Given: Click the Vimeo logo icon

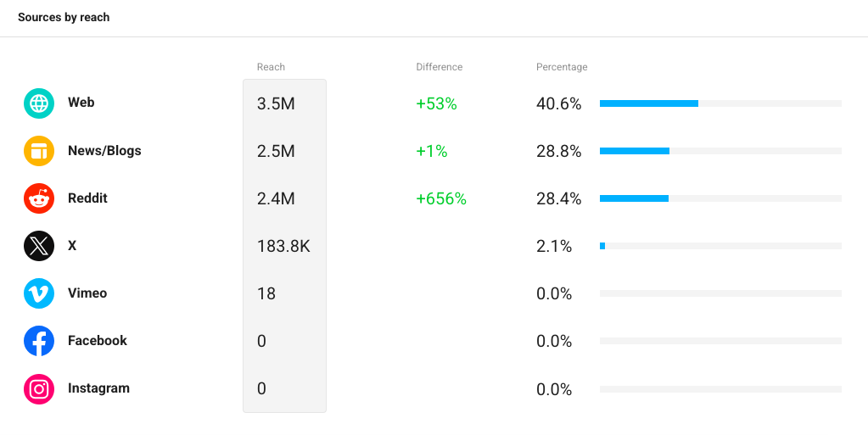Looking at the screenshot, I should (39, 293).
